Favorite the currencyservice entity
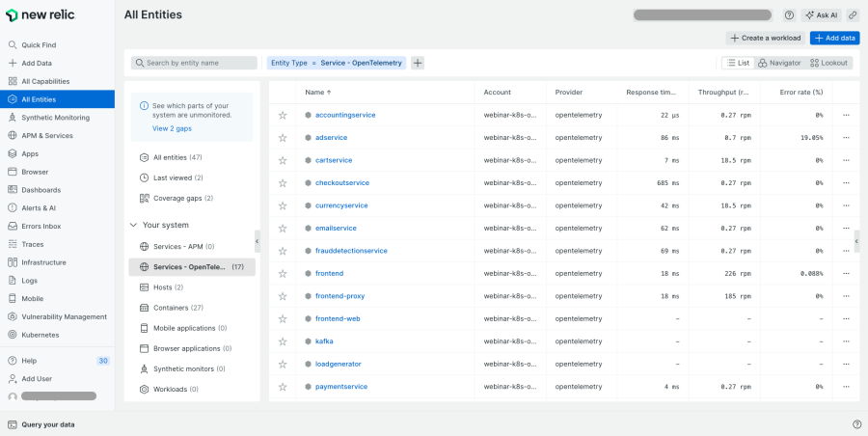The width and height of the screenshot is (868, 436). point(283,205)
